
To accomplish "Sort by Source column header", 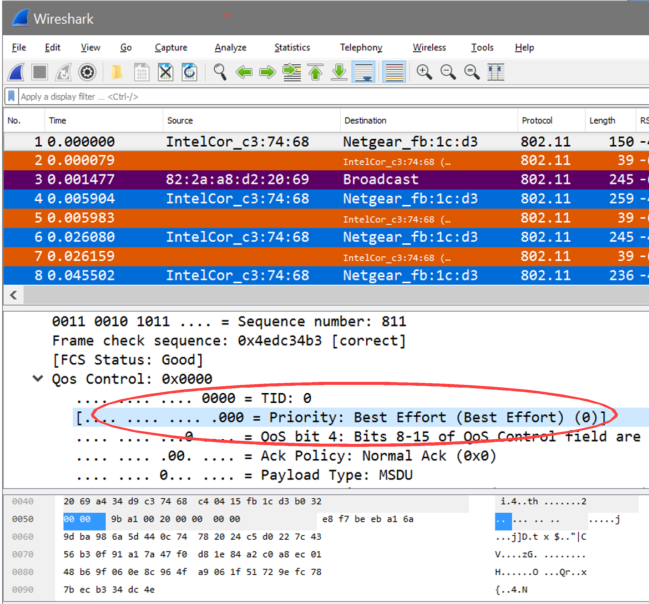I will (251, 120).
